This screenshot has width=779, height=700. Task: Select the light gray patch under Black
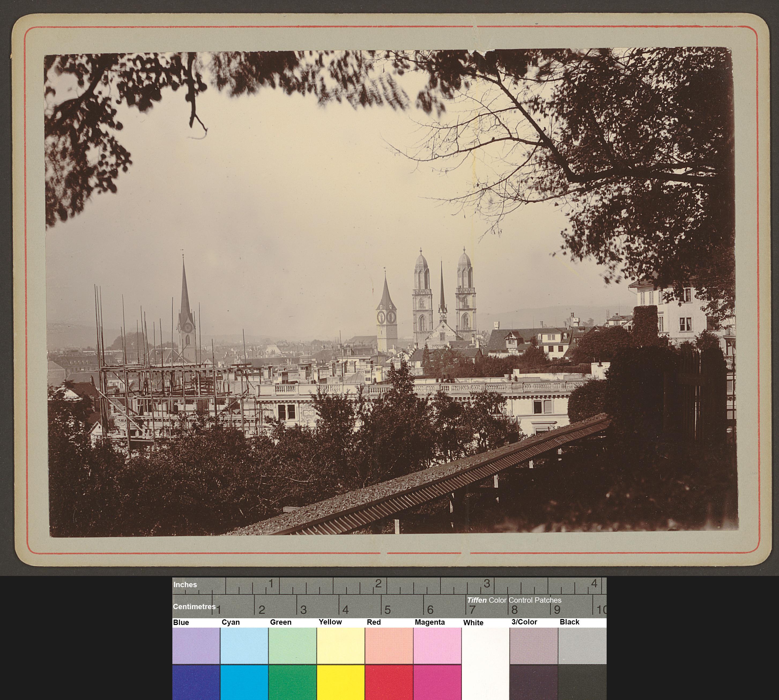point(583,646)
